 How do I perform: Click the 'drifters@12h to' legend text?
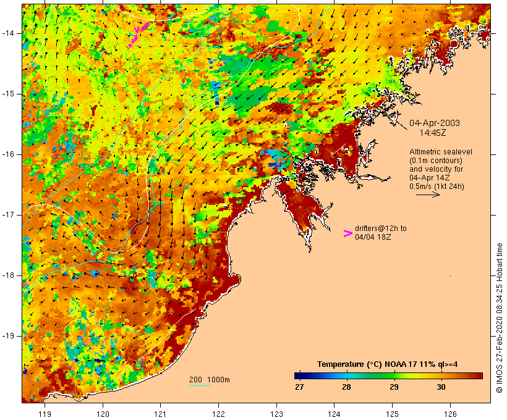point(381,229)
